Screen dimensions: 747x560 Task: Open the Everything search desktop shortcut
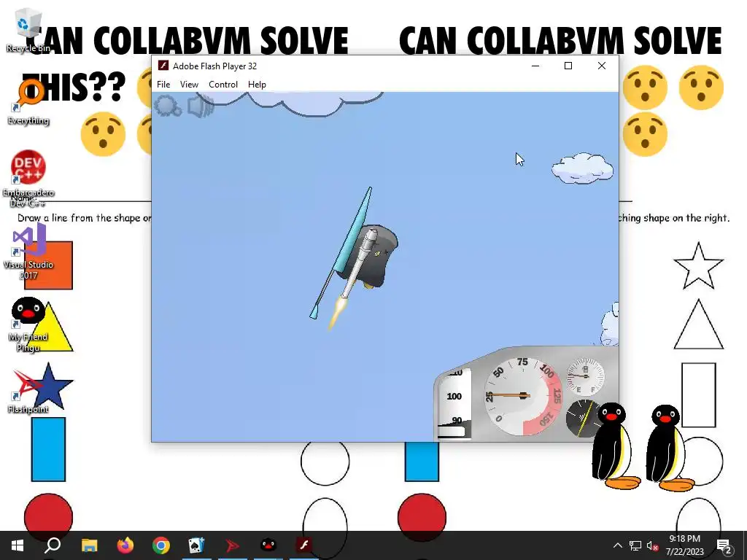(x=28, y=102)
